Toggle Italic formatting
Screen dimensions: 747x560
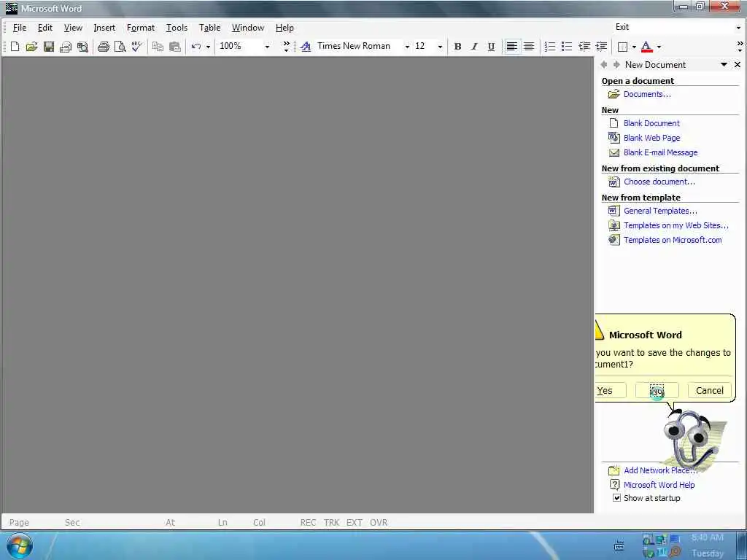tap(474, 46)
